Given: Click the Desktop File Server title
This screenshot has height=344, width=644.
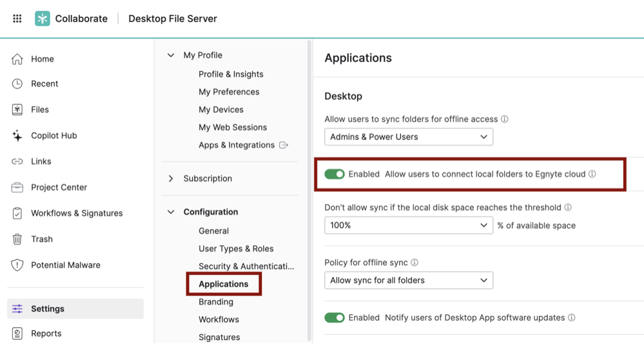Looking at the screenshot, I should [173, 19].
